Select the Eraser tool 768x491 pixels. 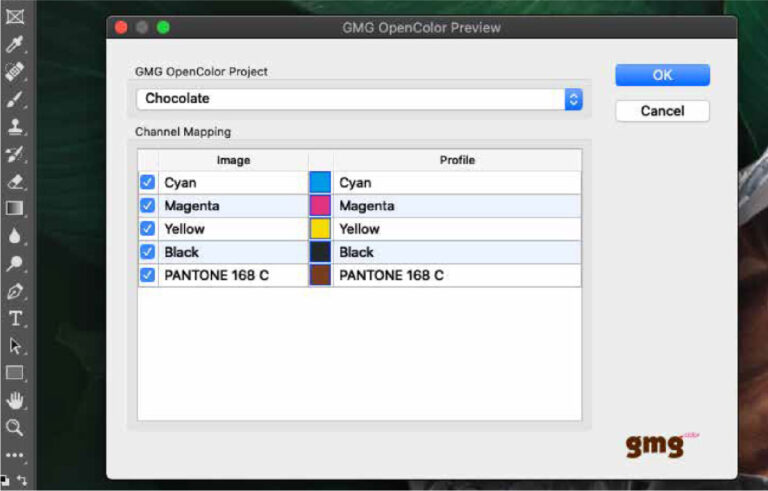click(15, 182)
